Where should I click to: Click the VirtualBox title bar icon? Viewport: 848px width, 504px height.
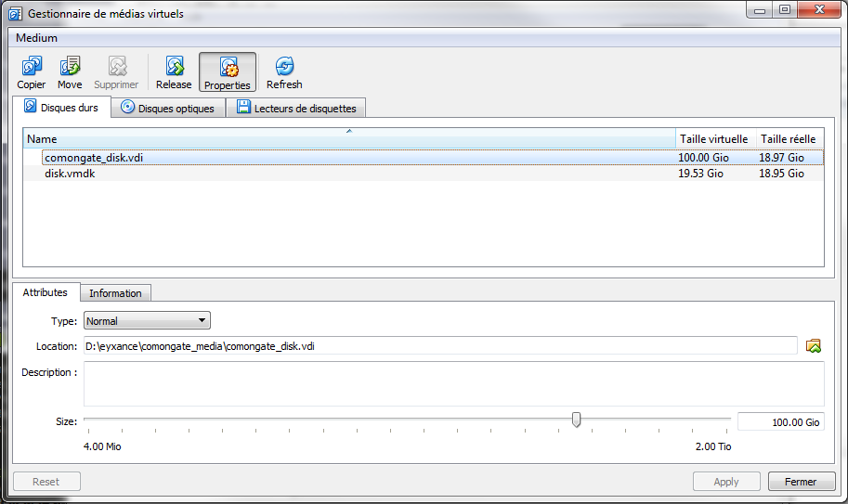[16, 14]
